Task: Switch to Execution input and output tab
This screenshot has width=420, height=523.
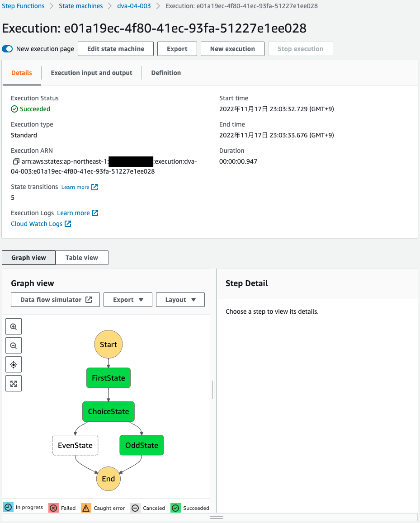Action: click(x=91, y=72)
